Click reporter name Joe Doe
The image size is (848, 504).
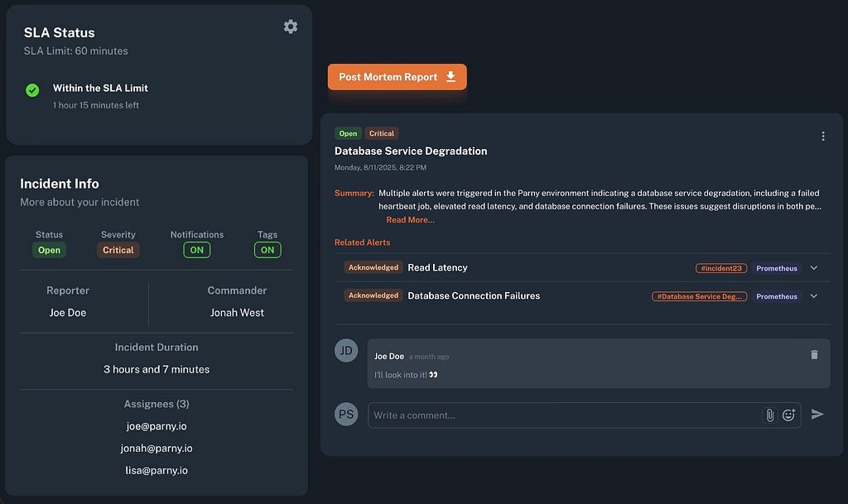(x=68, y=313)
